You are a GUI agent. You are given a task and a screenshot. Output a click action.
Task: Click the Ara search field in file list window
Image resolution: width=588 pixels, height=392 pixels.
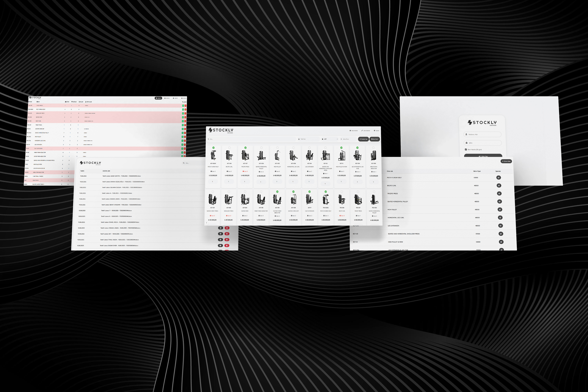point(194,163)
